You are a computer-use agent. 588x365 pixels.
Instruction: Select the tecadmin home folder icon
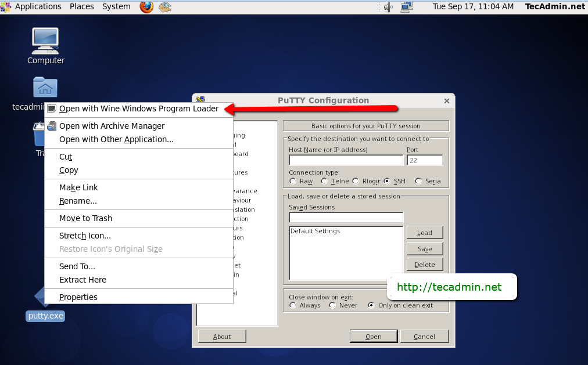[x=45, y=87]
